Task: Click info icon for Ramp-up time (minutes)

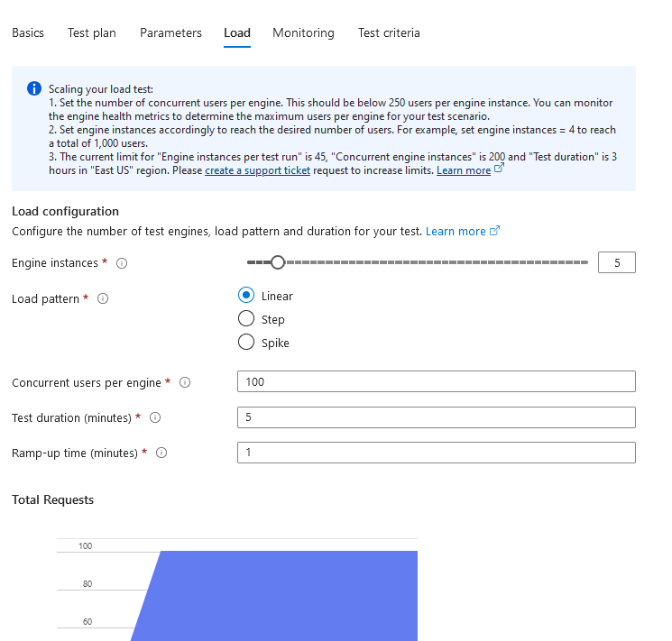Action: 161,453
